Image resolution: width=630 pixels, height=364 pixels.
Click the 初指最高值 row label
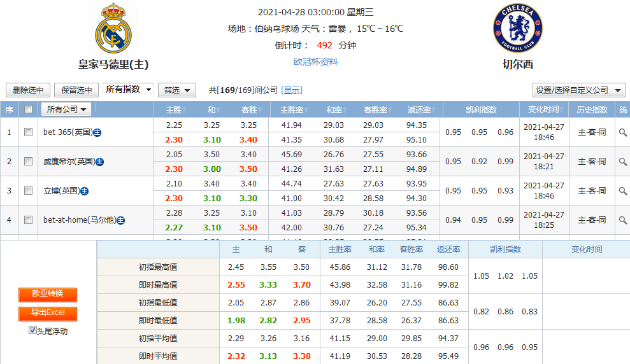(158, 267)
